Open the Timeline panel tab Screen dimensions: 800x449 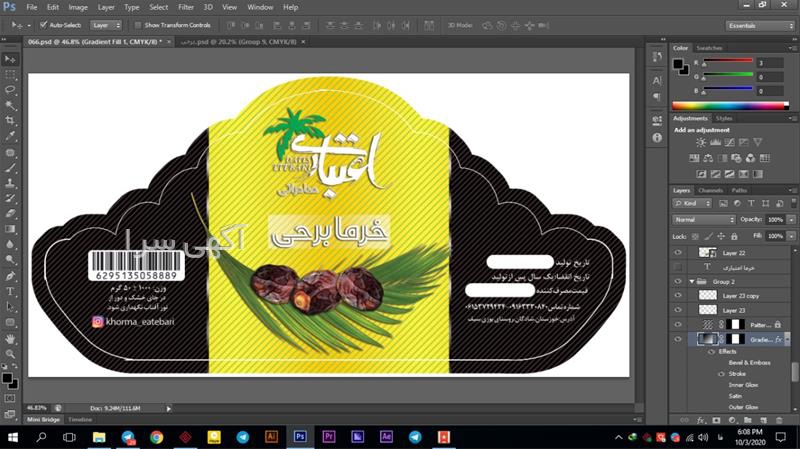(80, 420)
